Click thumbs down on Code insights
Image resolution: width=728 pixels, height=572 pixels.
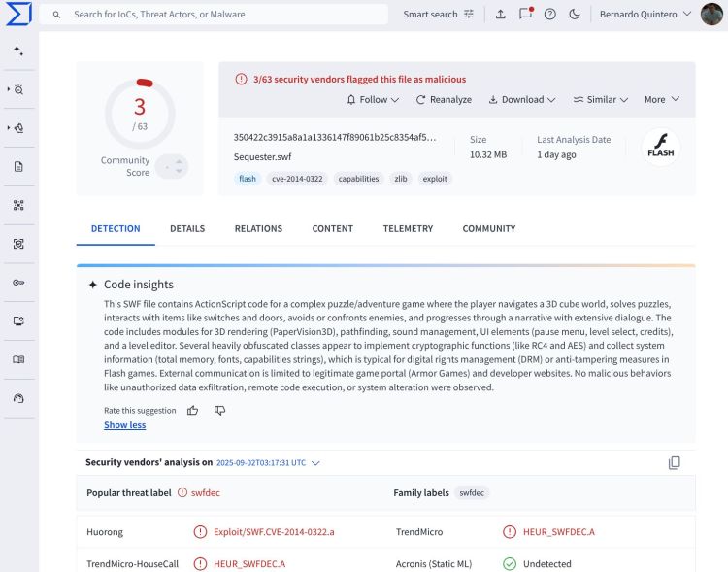pyautogui.click(x=219, y=411)
